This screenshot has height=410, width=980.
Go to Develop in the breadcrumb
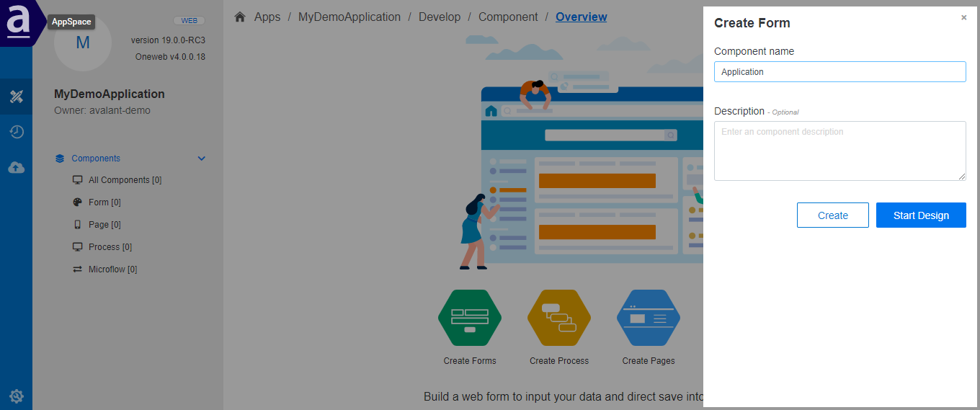point(440,17)
